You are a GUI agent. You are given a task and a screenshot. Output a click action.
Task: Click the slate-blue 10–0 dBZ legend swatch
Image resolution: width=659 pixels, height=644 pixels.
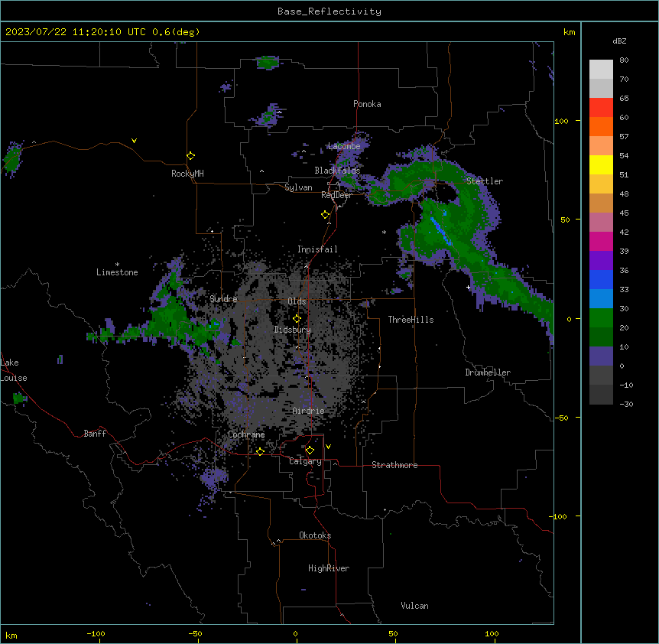click(601, 356)
